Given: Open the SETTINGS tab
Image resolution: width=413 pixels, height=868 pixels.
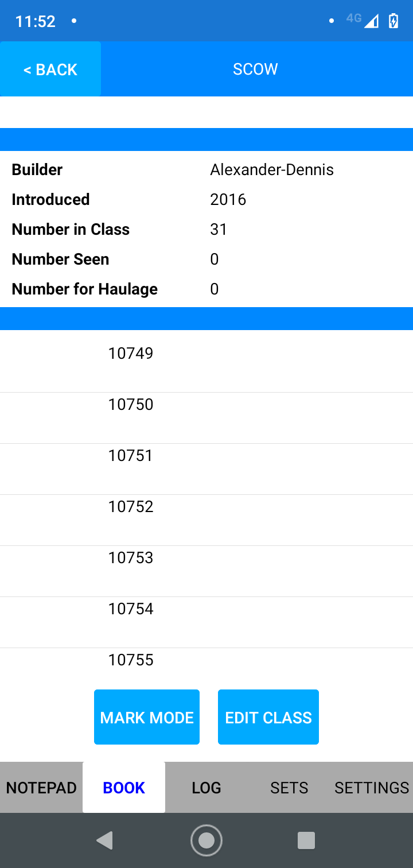Looking at the screenshot, I should (x=371, y=787).
